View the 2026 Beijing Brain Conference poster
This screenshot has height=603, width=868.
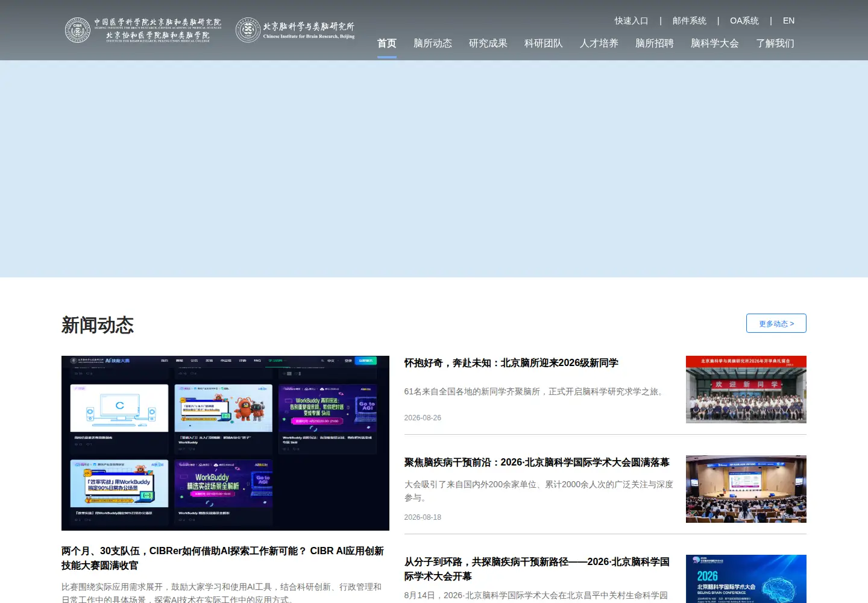746,579
